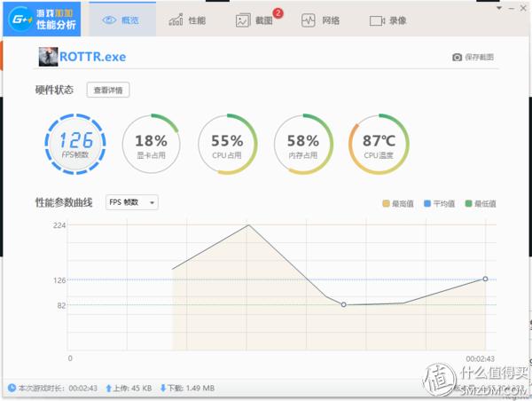532x401 pixels.
Task: Click the 00:02:43 time axis label
Action: pos(480,358)
